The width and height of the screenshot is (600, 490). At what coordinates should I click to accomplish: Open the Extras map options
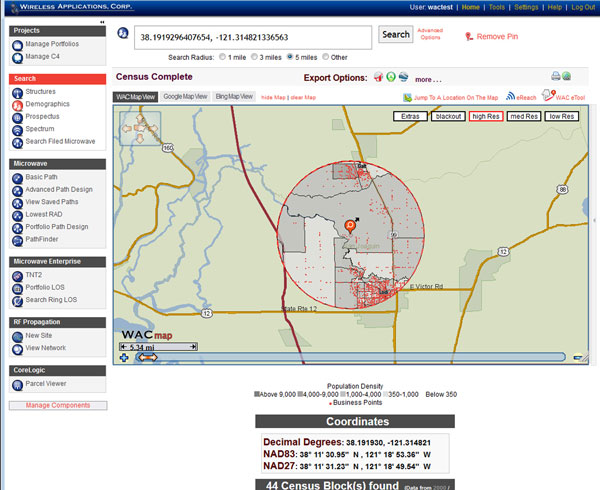409,117
